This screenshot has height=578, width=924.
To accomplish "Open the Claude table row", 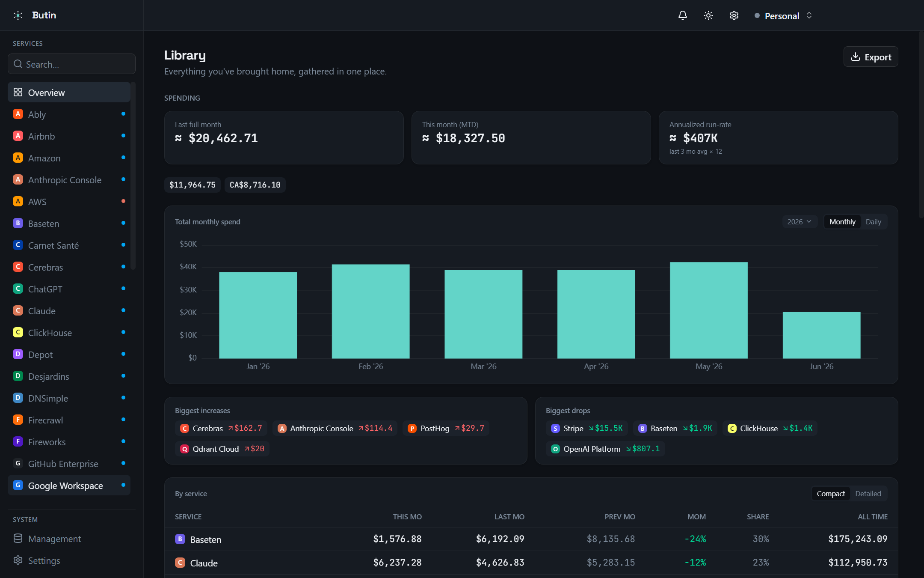I will click(x=531, y=563).
